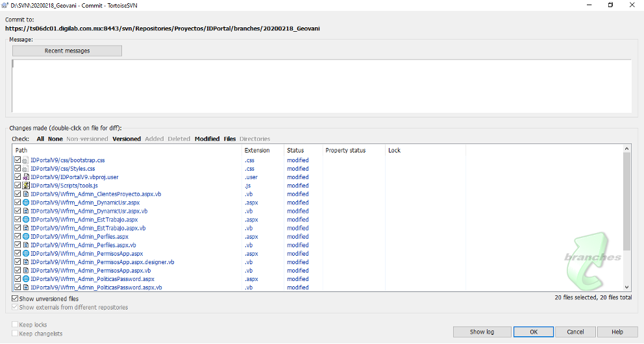Viewport: 644px width, 344px height.
Task: Choose the Modified check filter
Action: [x=207, y=139]
